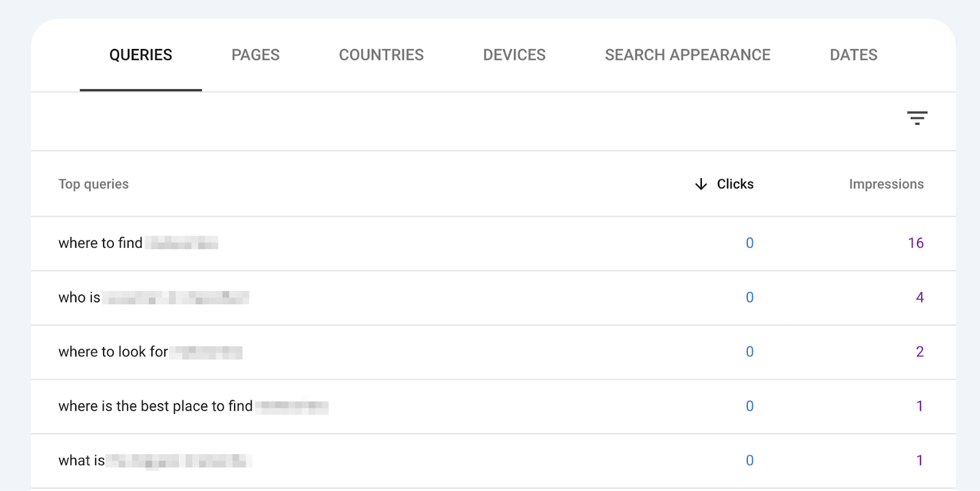Sort results by the Impressions column header
980x491 pixels.
[x=886, y=184]
